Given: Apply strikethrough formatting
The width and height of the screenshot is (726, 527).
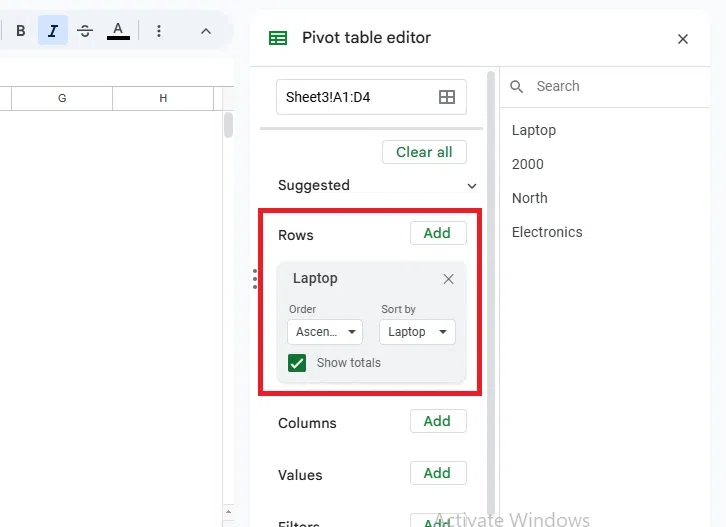Looking at the screenshot, I should tap(85, 31).
